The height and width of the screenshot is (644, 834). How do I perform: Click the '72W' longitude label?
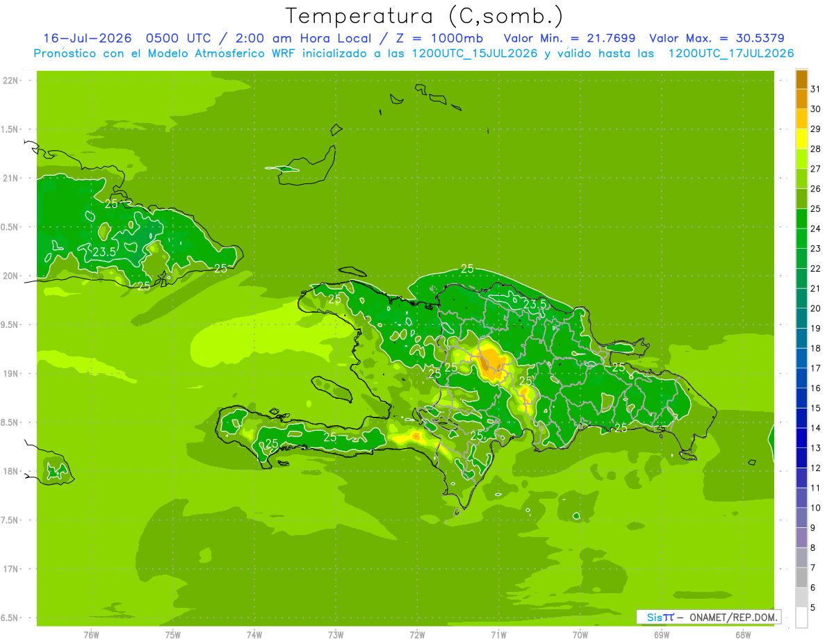417,634
